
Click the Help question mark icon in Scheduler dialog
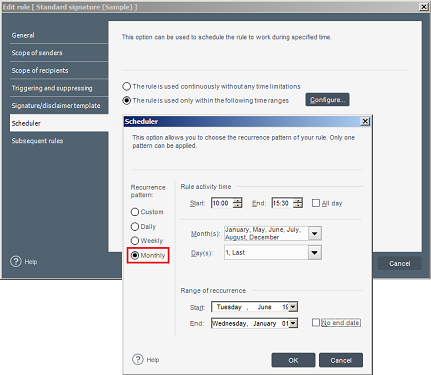point(138,359)
